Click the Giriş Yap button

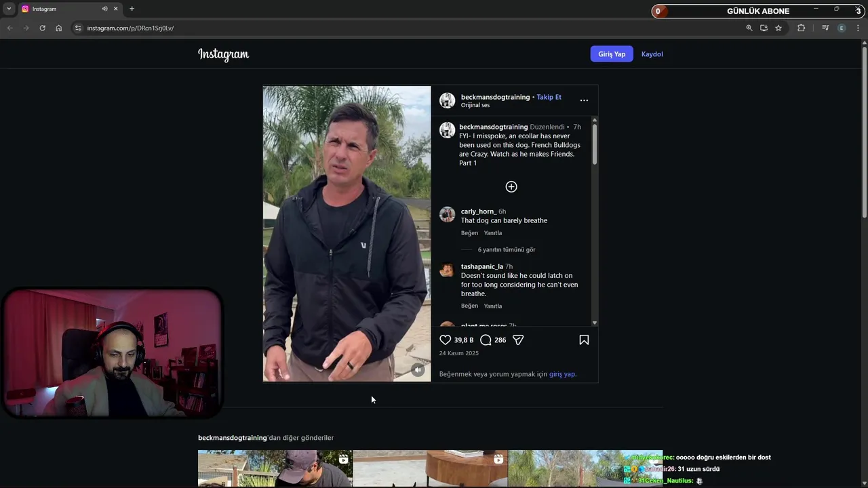(x=612, y=54)
